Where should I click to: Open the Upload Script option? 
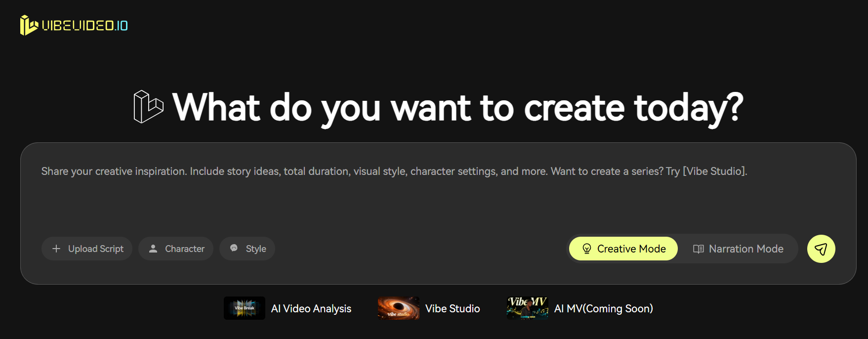[x=87, y=249]
